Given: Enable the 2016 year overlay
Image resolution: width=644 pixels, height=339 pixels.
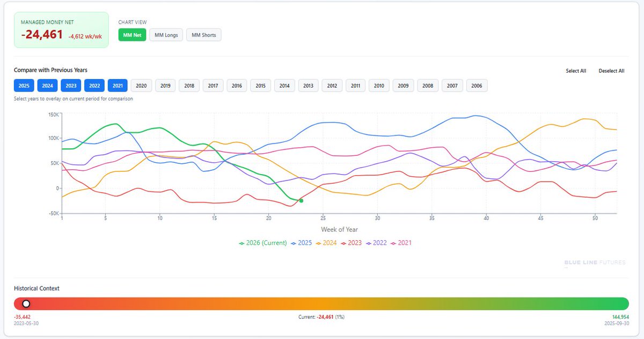Looking at the screenshot, I should coord(237,85).
